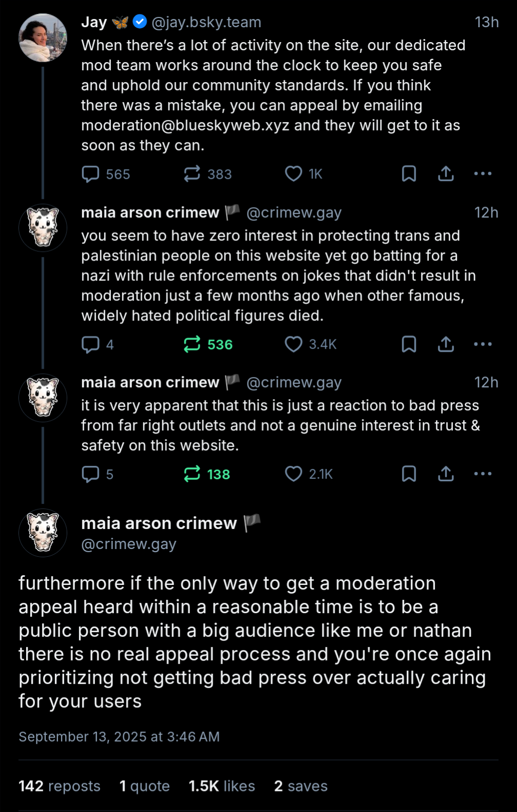The image size is (517, 812).
Task: Reply to Jay's post
Action: click(91, 174)
